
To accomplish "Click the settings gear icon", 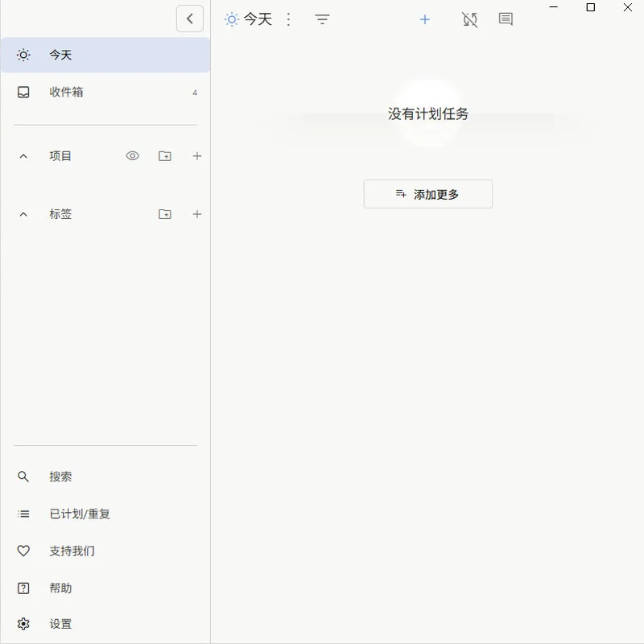I will click(x=23, y=624).
